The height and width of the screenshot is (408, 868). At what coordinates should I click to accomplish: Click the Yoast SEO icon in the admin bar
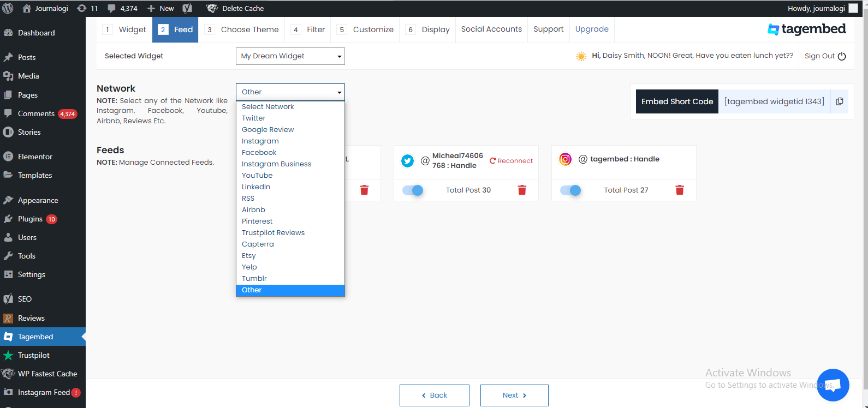187,8
